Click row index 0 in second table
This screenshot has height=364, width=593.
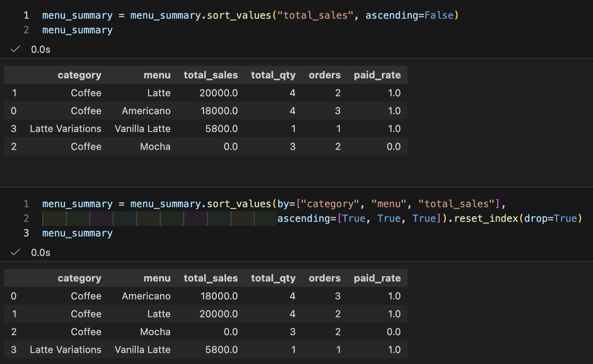coord(14,296)
